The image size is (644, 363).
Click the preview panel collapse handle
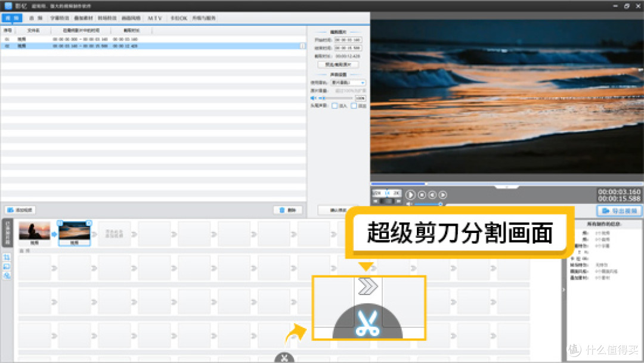point(507,187)
